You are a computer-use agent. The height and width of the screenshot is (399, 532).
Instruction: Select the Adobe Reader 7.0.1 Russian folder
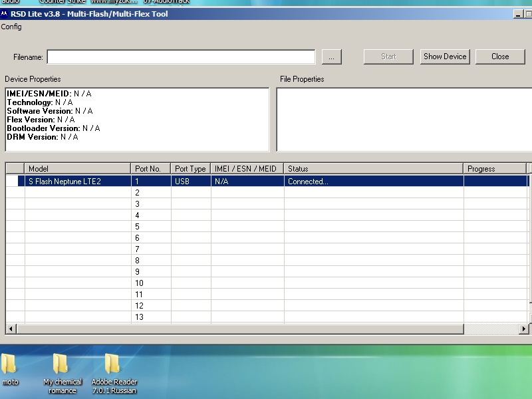[x=114, y=373]
